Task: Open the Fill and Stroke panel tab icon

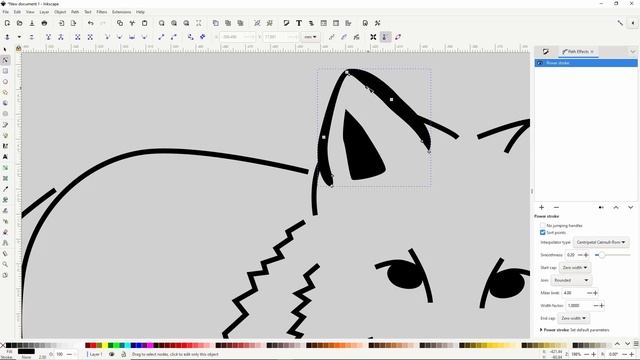Action: [x=546, y=51]
